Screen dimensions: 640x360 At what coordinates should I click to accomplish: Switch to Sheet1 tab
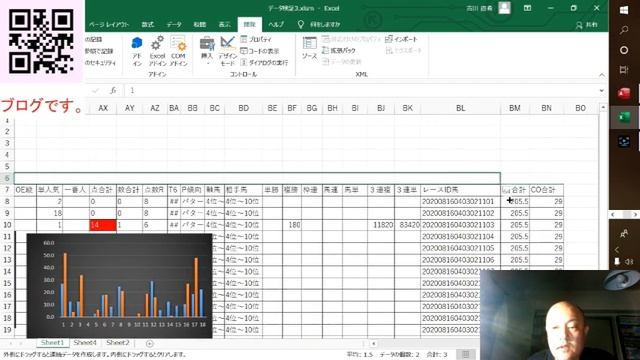[x=52, y=343]
